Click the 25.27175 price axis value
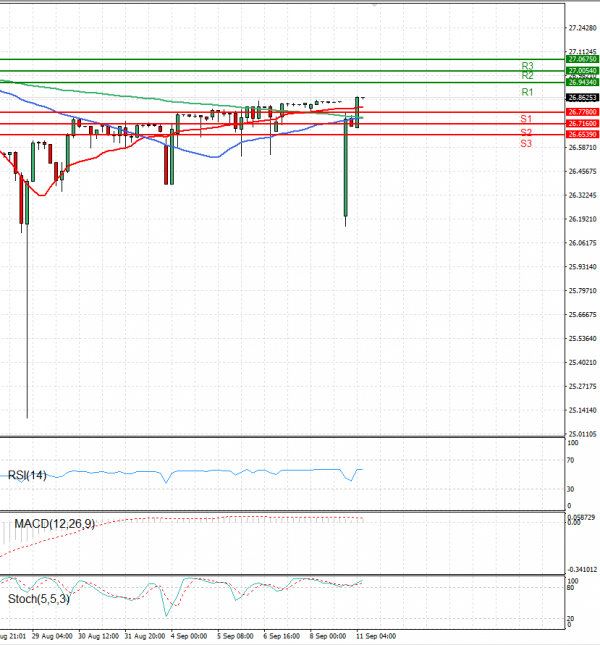The width and height of the screenshot is (600, 645). 582,386
